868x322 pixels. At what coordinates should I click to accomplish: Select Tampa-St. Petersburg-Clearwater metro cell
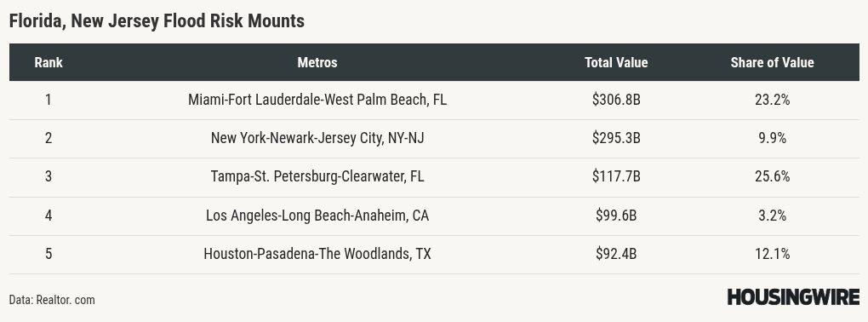click(x=317, y=177)
